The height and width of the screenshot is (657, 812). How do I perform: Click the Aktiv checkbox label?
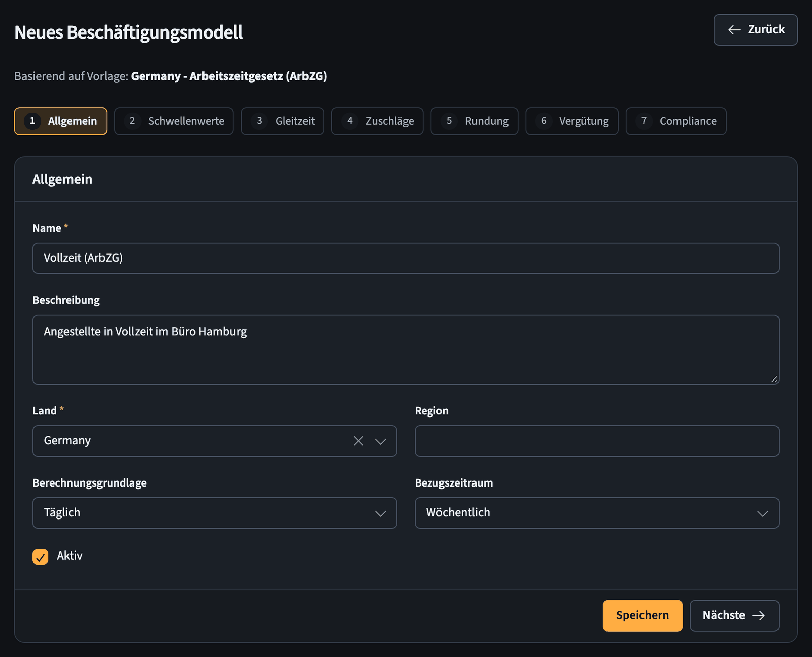click(x=70, y=556)
